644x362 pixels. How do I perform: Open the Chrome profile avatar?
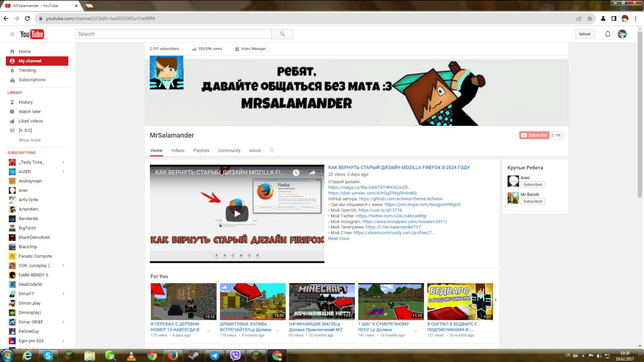point(625,19)
